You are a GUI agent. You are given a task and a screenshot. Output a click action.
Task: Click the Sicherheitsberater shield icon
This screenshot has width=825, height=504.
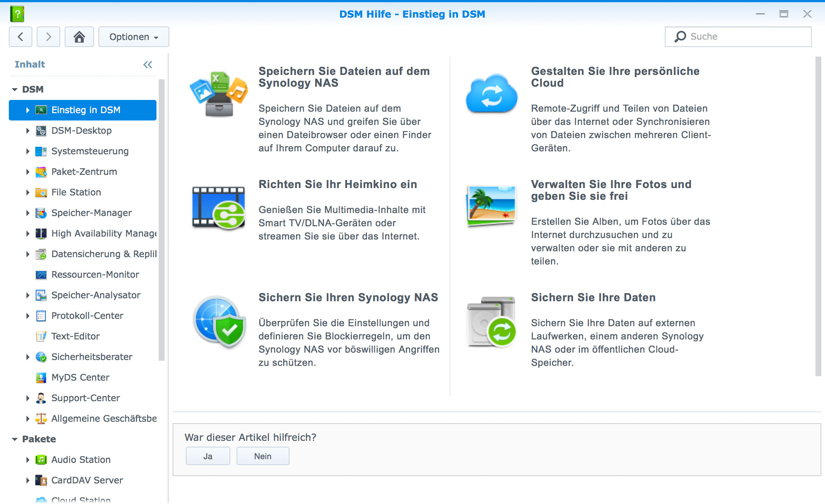click(x=41, y=357)
